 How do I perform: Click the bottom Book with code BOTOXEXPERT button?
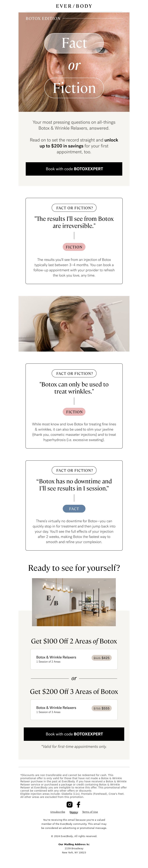point(74,734)
